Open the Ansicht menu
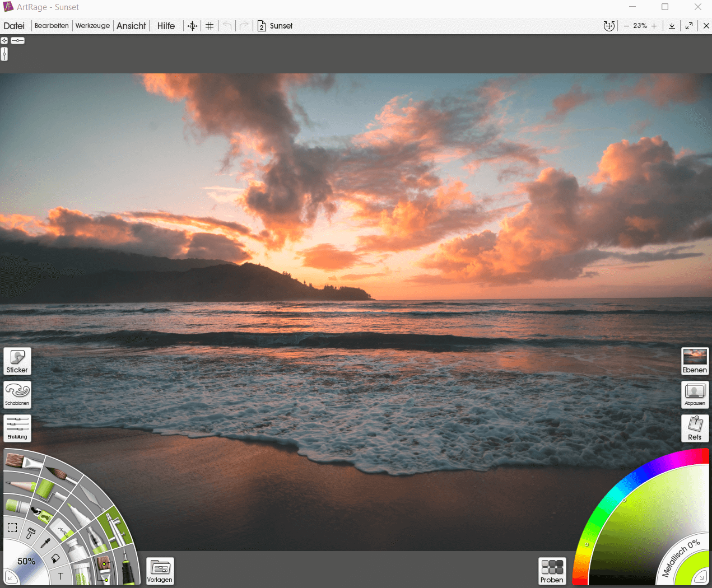The image size is (712, 588). pos(131,26)
